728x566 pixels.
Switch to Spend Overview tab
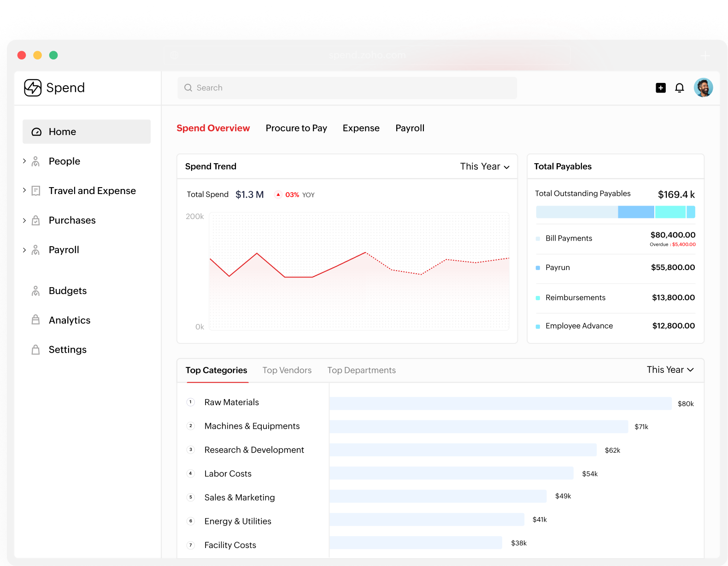[x=213, y=128]
